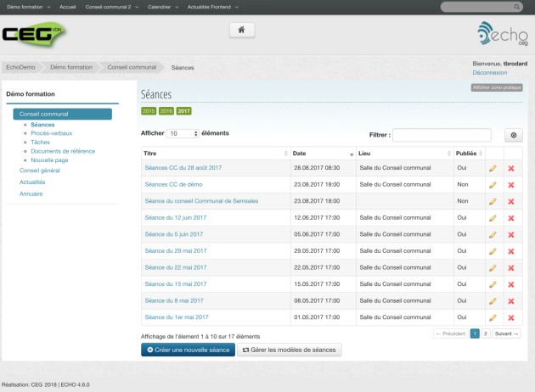Select Conseil communal in sidebar
The height and width of the screenshot is (392, 535).
click(63, 114)
